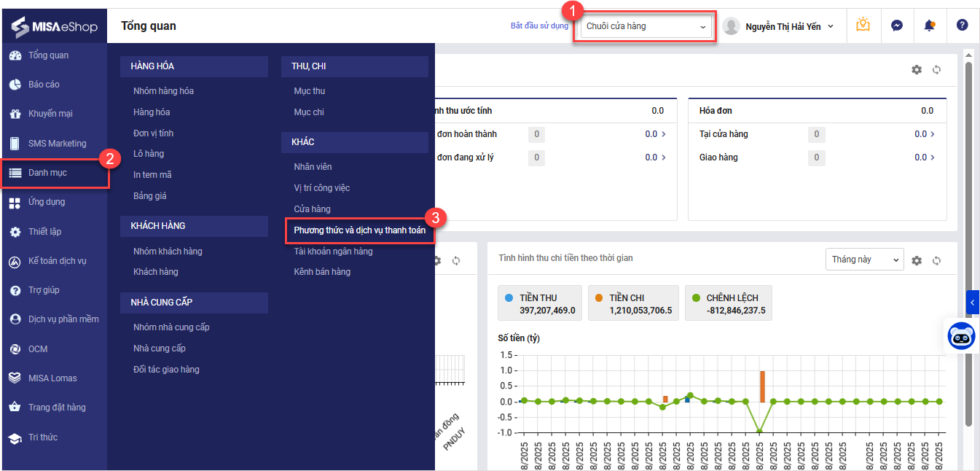Toggle the TIỀN THU legend series
The width and height of the screenshot is (980, 471).
point(538,303)
